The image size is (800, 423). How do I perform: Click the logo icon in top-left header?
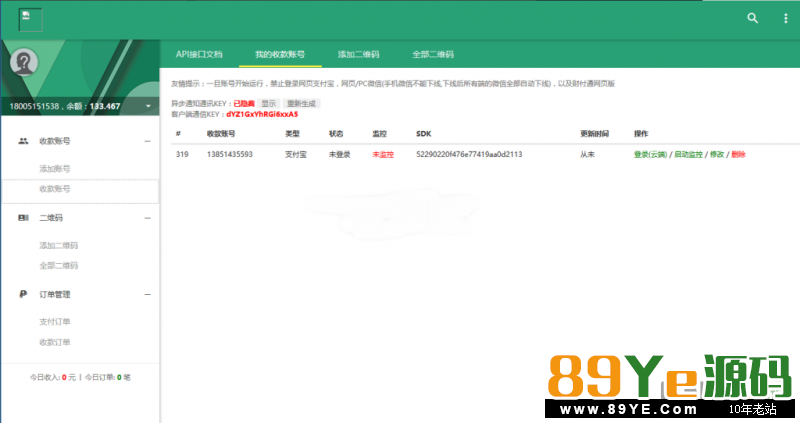click(x=38, y=18)
